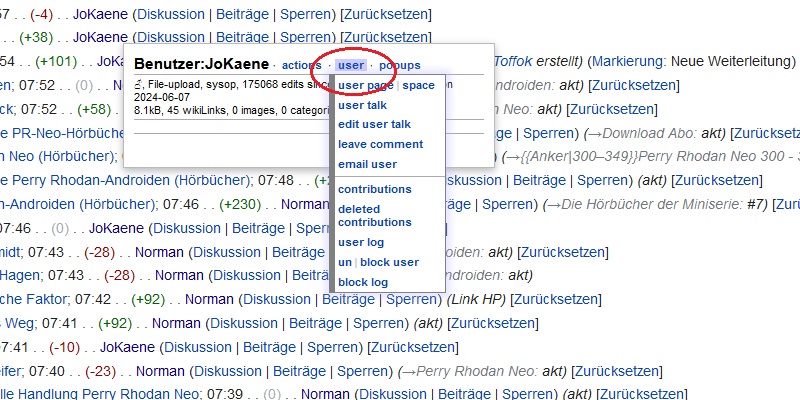
Task: Select 'user log' menu entry
Action: [361, 242]
